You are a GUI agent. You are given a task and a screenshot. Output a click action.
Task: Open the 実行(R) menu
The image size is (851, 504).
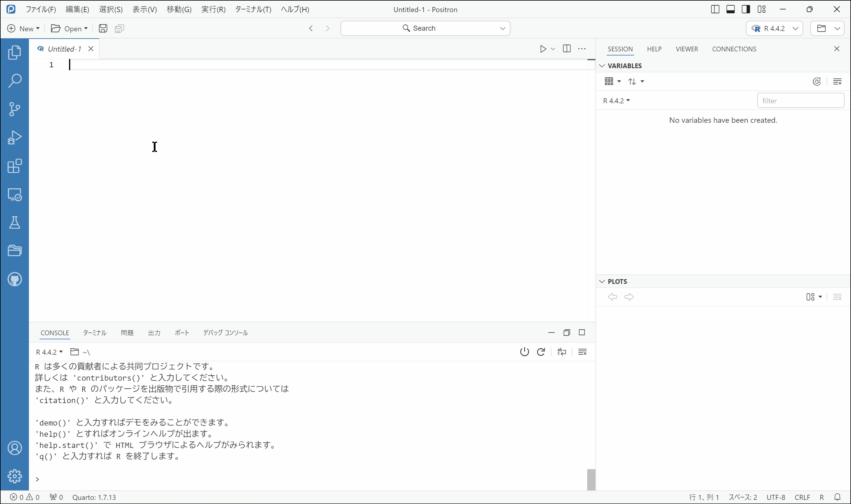pyautogui.click(x=213, y=9)
